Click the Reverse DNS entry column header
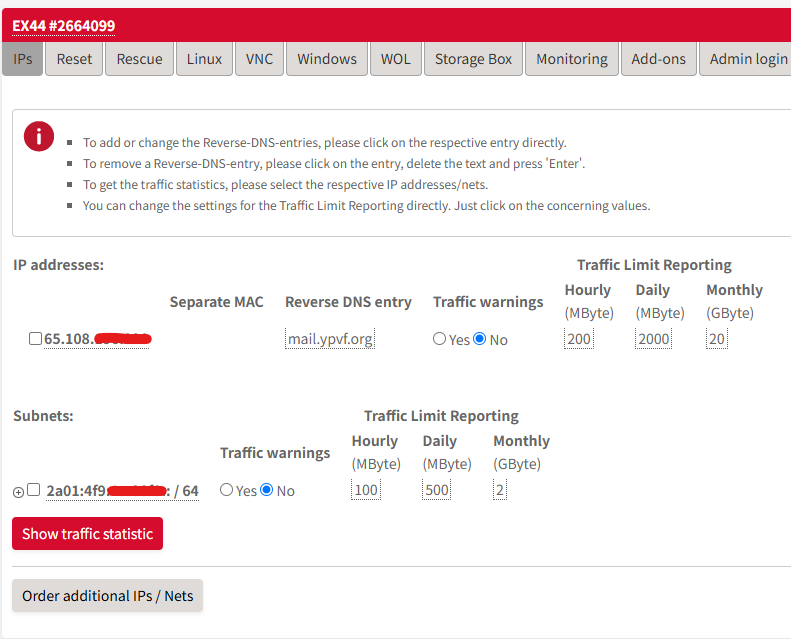Image resolution: width=791 pixels, height=639 pixels. 348,302
